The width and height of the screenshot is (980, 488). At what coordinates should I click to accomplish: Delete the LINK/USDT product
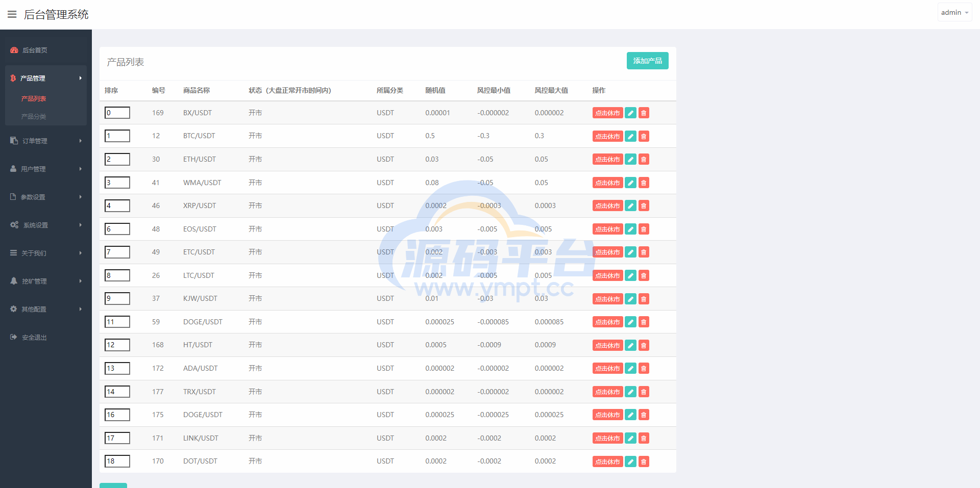644,438
